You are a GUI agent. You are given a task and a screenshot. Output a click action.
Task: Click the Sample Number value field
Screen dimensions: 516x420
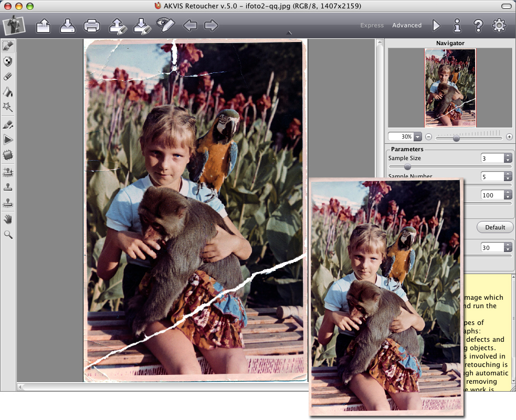(492, 177)
